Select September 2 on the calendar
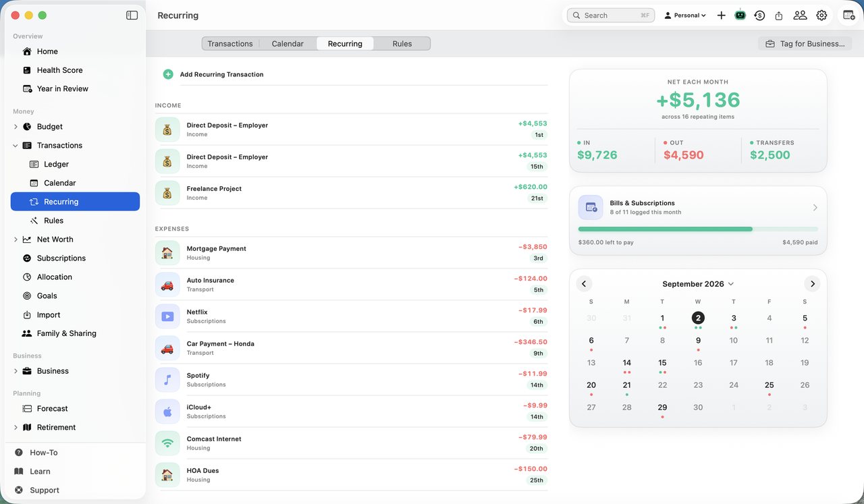Image resolution: width=864 pixels, height=504 pixels. (698, 318)
